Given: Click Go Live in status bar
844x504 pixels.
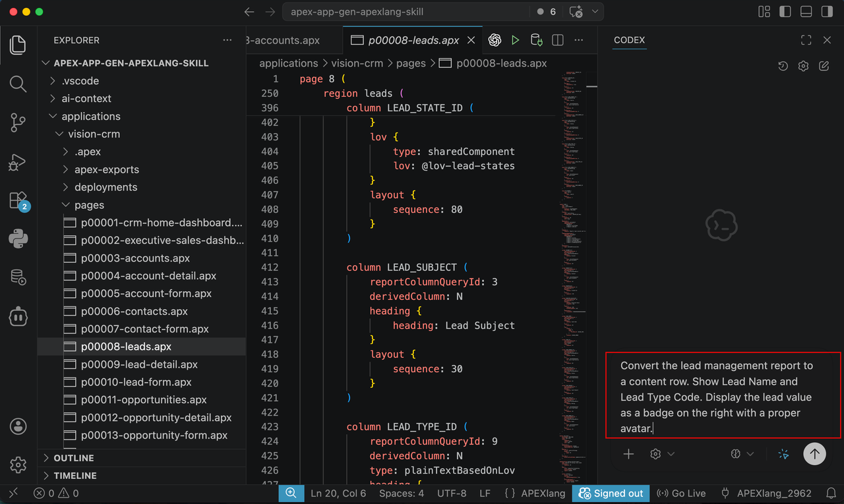Looking at the screenshot, I should (x=682, y=493).
